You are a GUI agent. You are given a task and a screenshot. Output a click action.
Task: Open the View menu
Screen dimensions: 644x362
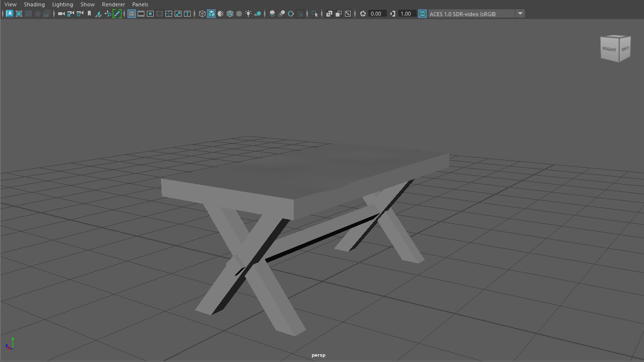(x=10, y=4)
